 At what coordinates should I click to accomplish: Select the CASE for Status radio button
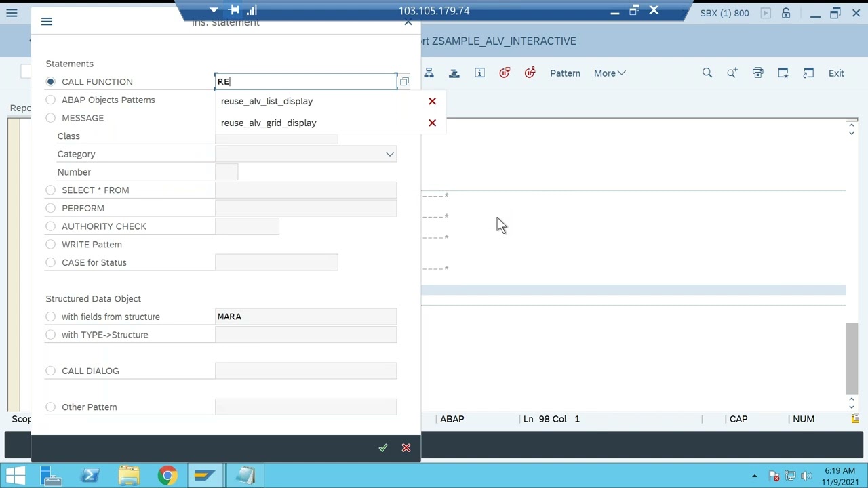click(x=51, y=262)
